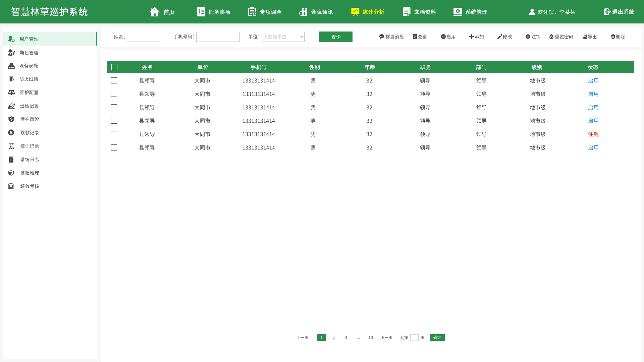Click the add (添加) plus icon
The image size is (644, 362).
471,37
